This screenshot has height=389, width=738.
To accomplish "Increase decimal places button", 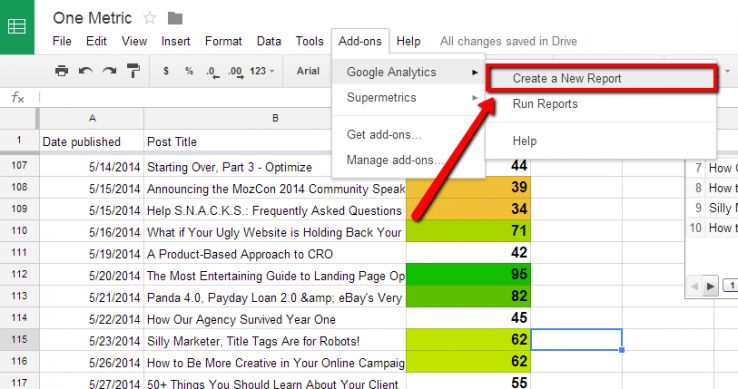I will [x=235, y=72].
